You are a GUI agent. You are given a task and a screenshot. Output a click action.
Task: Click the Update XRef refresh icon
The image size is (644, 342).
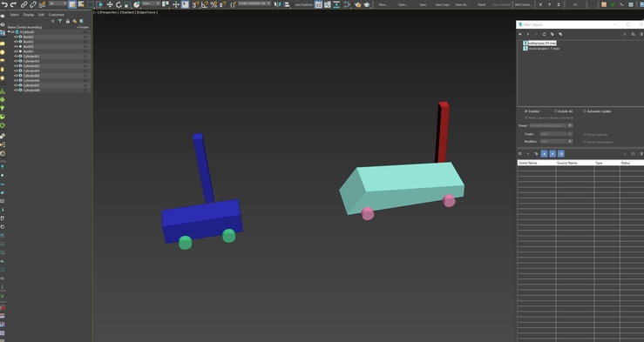(x=544, y=34)
